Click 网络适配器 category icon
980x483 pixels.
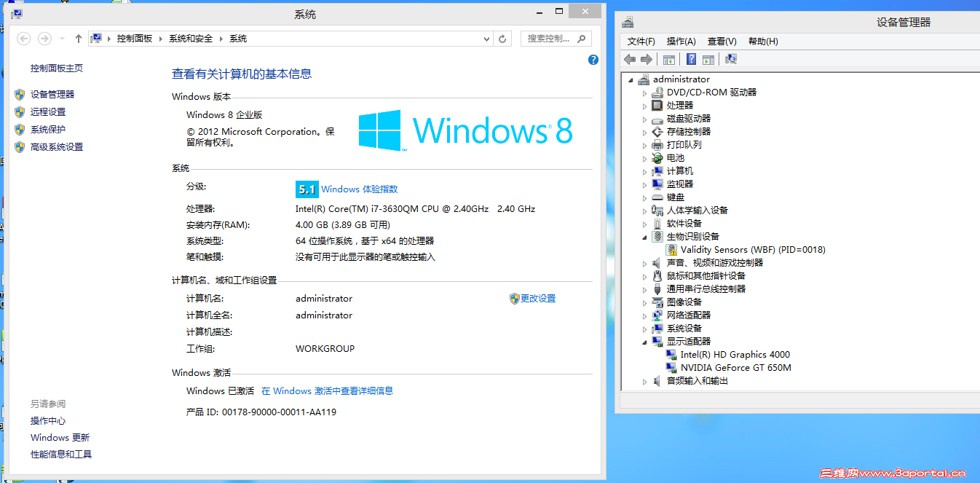pyautogui.click(x=657, y=315)
